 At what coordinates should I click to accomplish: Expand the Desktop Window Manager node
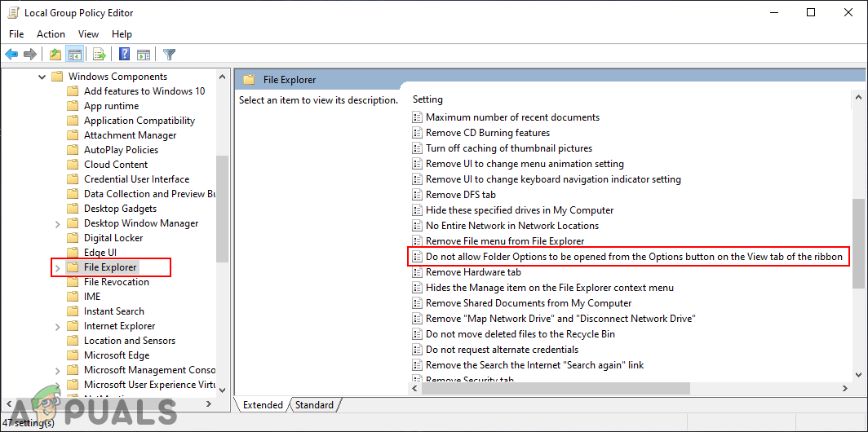point(58,223)
